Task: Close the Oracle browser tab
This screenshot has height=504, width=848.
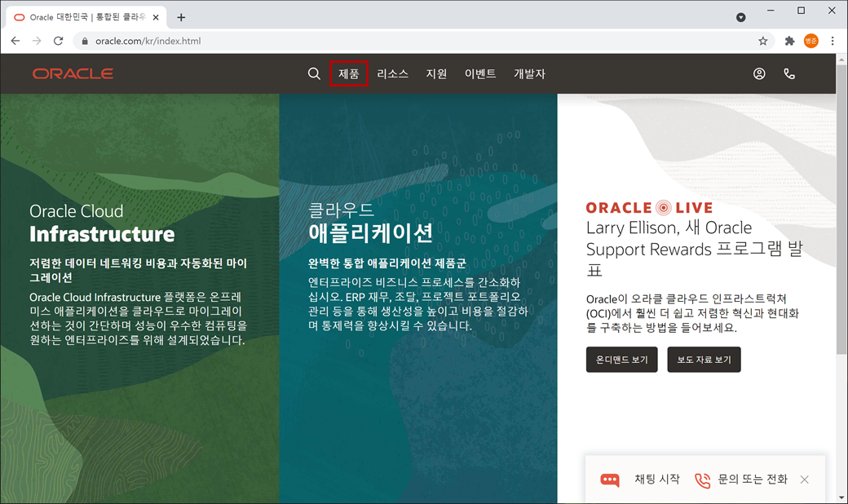Action: (156, 17)
